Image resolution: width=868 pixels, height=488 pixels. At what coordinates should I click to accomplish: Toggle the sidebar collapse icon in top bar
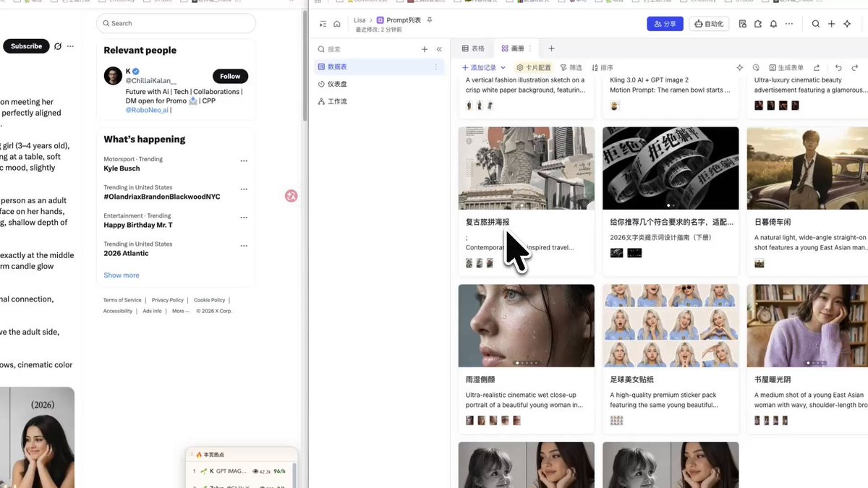point(323,24)
